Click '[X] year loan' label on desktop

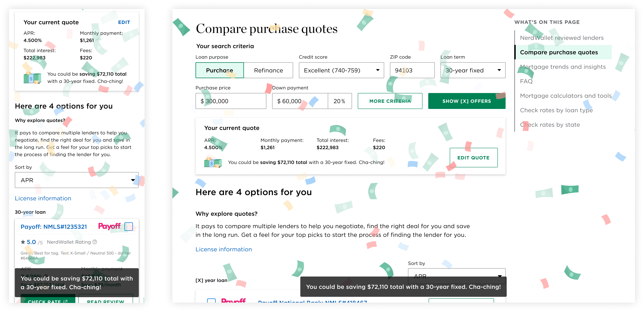click(x=211, y=281)
